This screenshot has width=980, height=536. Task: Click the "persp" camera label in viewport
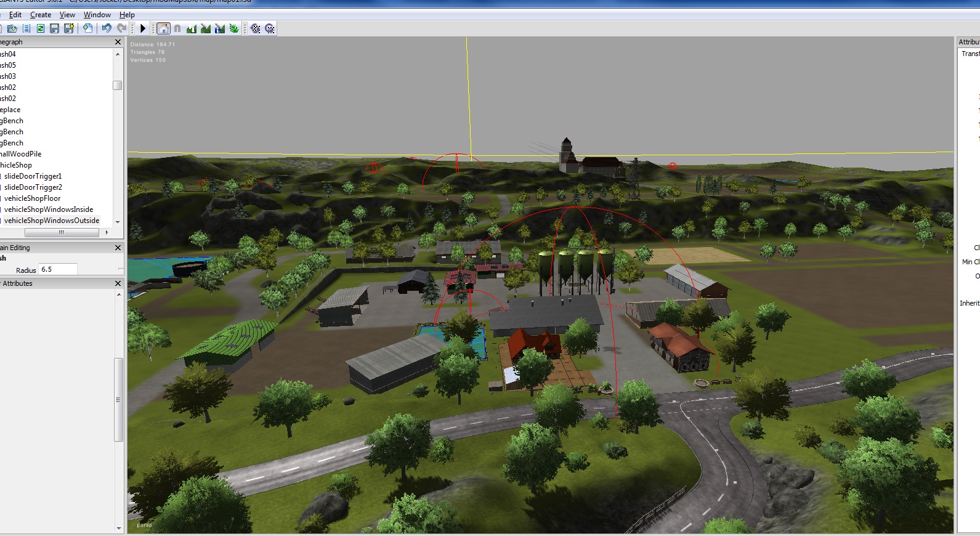[145, 526]
